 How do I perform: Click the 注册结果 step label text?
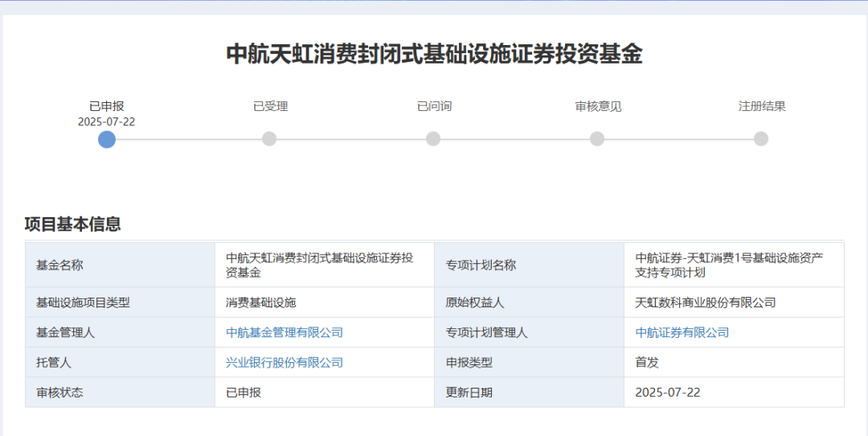tap(762, 106)
